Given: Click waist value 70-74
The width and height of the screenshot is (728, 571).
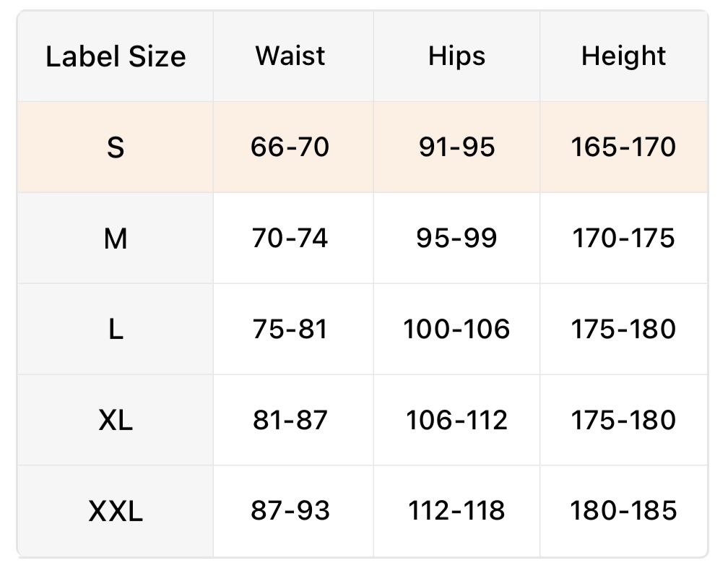Looking at the screenshot, I should pyautogui.click(x=290, y=239).
